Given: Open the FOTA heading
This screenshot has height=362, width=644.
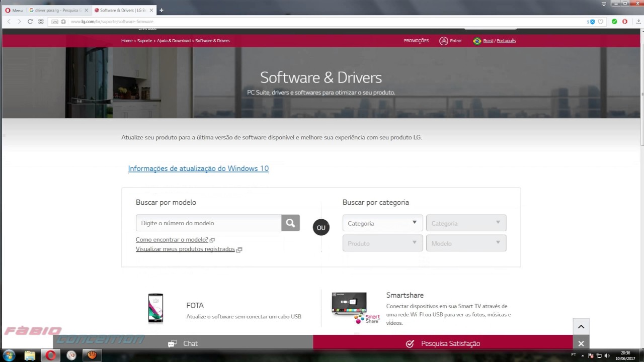Looking at the screenshot, I should pos(195,305).
